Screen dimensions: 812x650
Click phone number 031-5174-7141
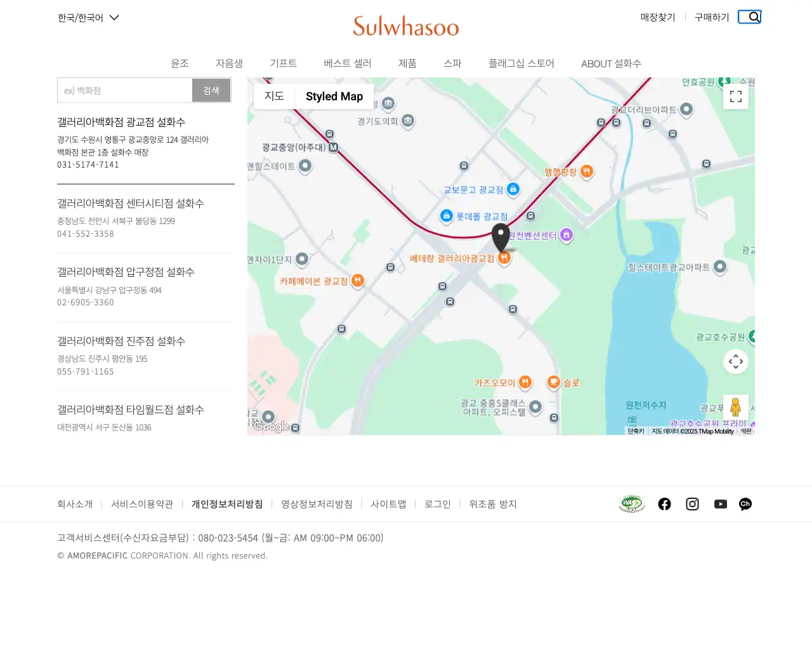88,164
